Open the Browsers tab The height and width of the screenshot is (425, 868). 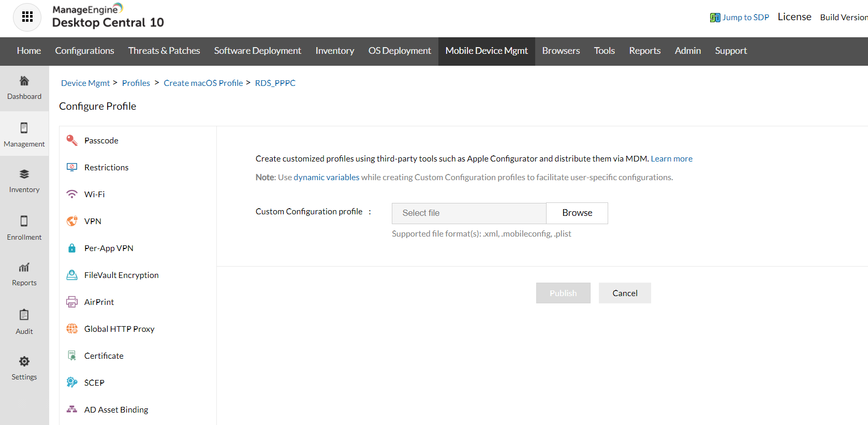coord(561,51)
